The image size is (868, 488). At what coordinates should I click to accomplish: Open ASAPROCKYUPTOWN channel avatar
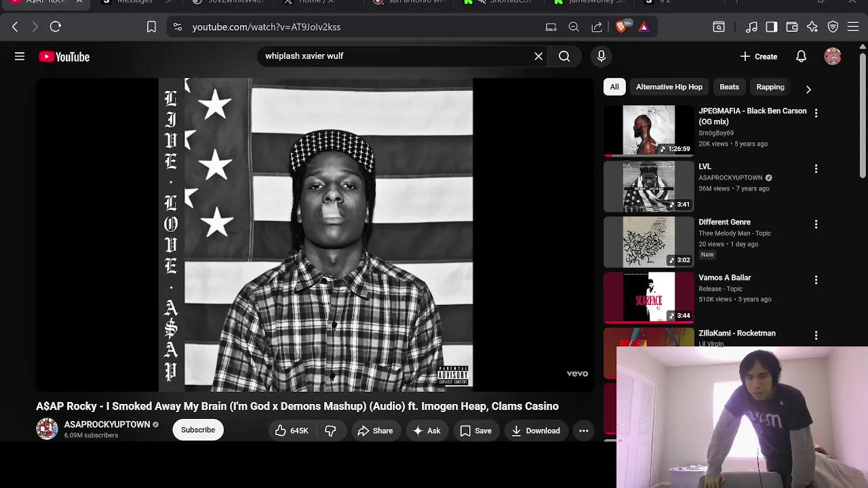coord(47,429)
